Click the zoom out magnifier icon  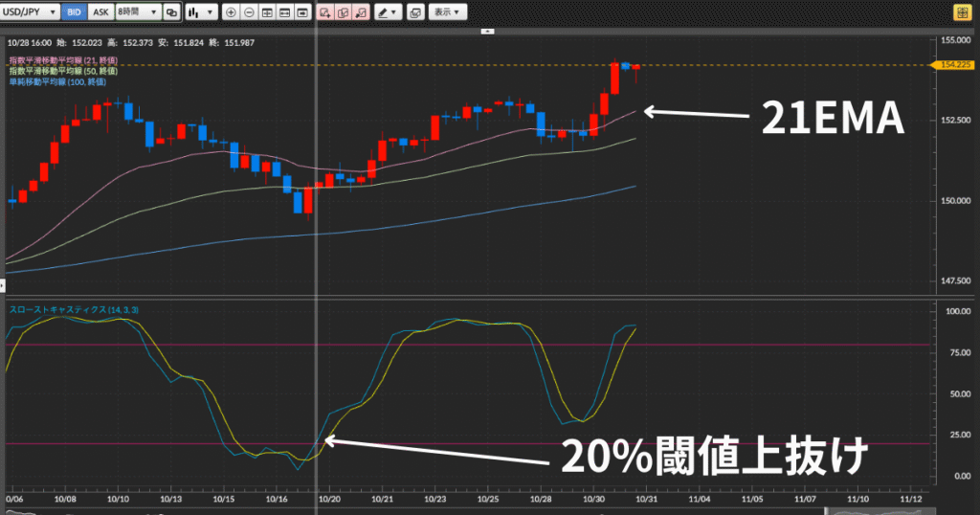[249, 12]
